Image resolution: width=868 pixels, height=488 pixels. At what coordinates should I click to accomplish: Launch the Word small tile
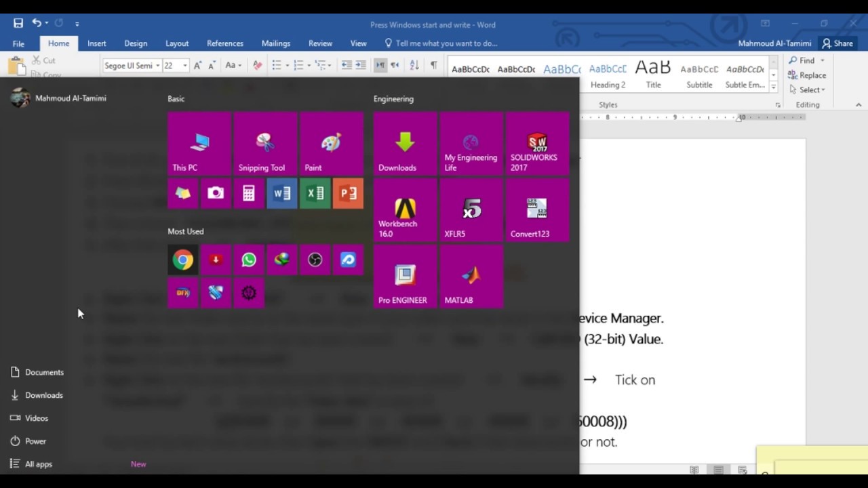(x=282, y=193)
